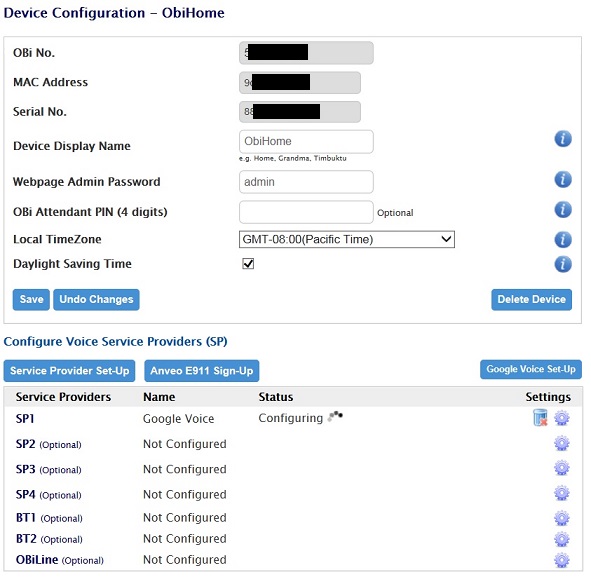Delete SP1 Google Voice configuration icon

[x=540, y=418]
